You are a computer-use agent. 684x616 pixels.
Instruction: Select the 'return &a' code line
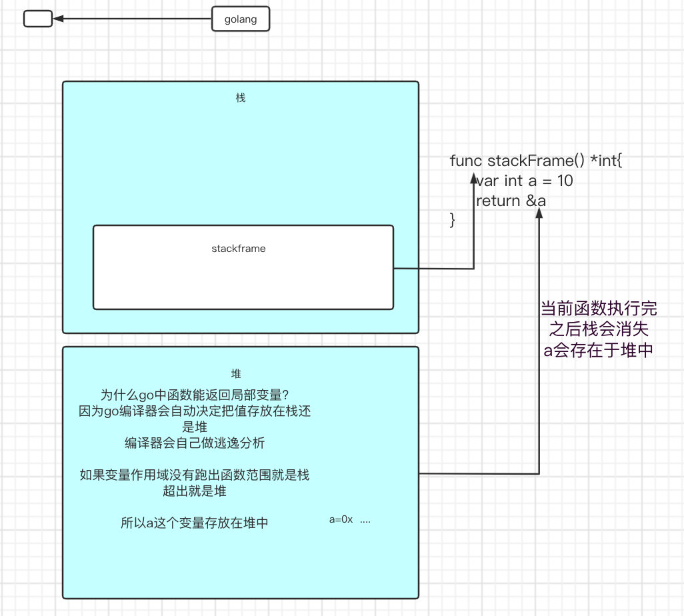(x=515, y=200)
